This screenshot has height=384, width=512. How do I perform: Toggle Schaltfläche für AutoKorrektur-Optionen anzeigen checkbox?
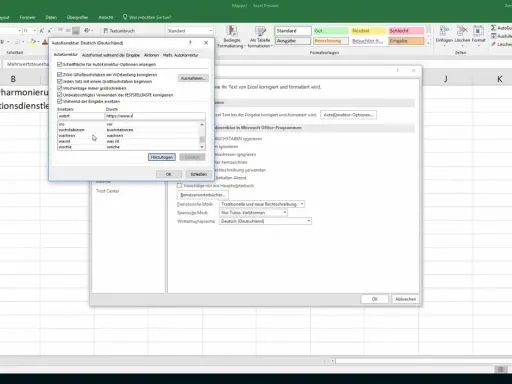[x=60, y=64]
